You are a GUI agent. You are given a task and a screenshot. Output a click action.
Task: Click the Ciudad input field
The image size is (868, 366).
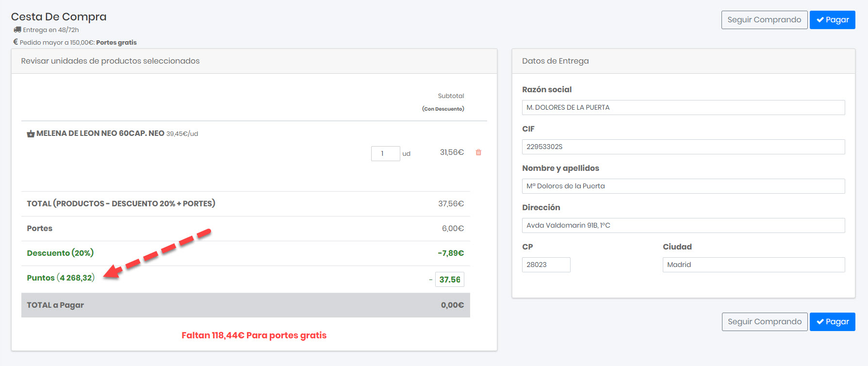tap(753, 265)
